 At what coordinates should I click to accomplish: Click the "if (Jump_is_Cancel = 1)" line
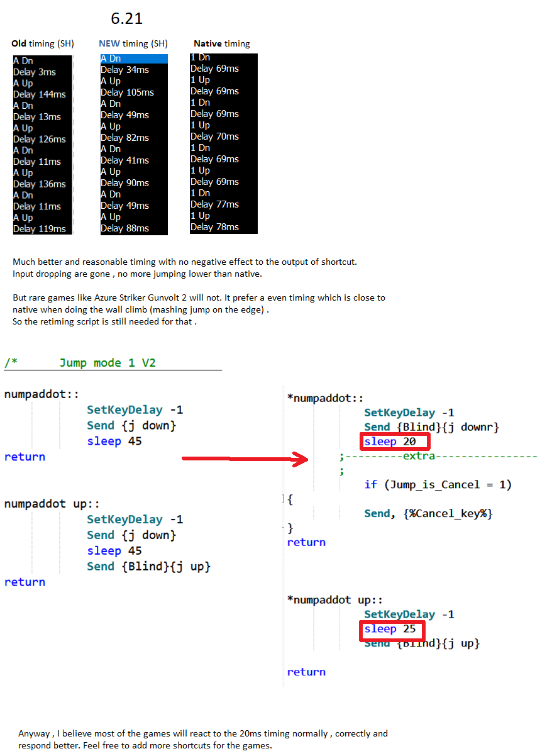click(438, 484)
